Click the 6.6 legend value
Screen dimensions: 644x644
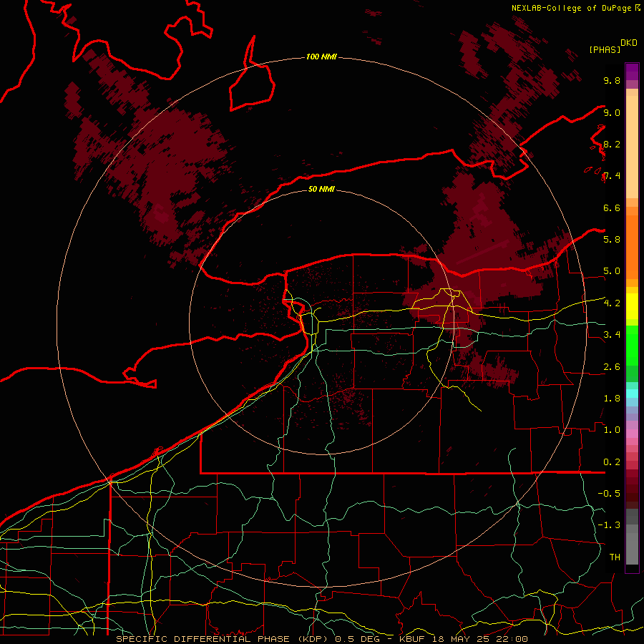coord(612,208)
